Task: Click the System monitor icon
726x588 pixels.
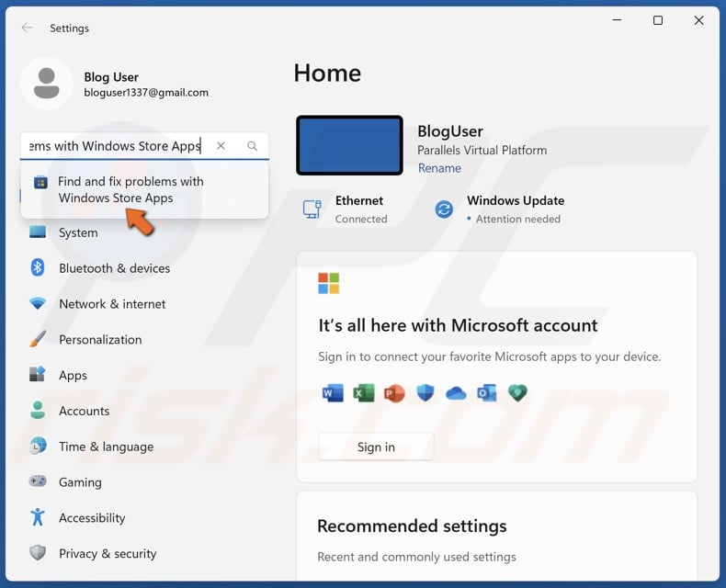Action: tap(38, 232)
